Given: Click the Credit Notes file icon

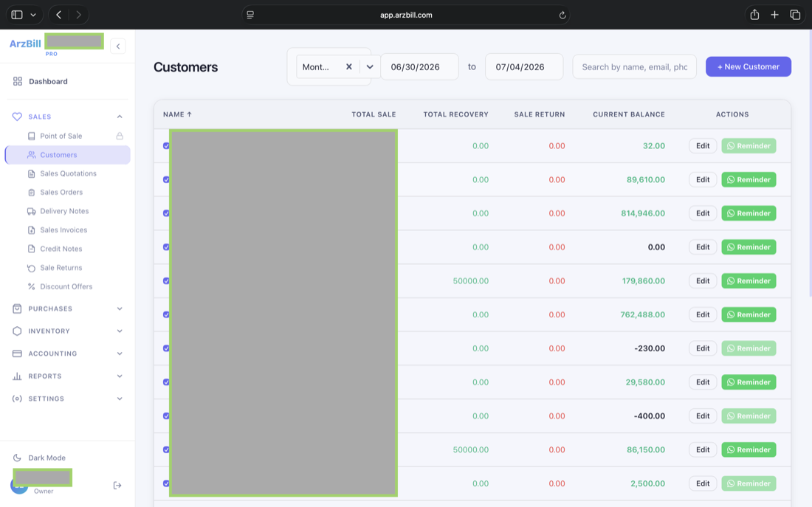Looking at the screenshot, I should pyautogui.click(x=32, y=249).
